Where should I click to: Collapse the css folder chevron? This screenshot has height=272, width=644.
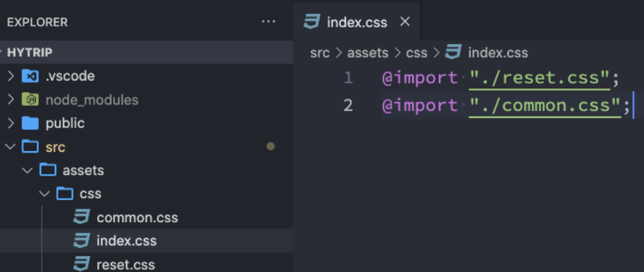click(45, 194)
